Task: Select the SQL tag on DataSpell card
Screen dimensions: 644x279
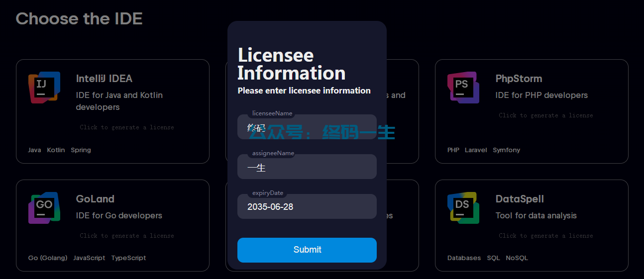Action: click(493, 258)
